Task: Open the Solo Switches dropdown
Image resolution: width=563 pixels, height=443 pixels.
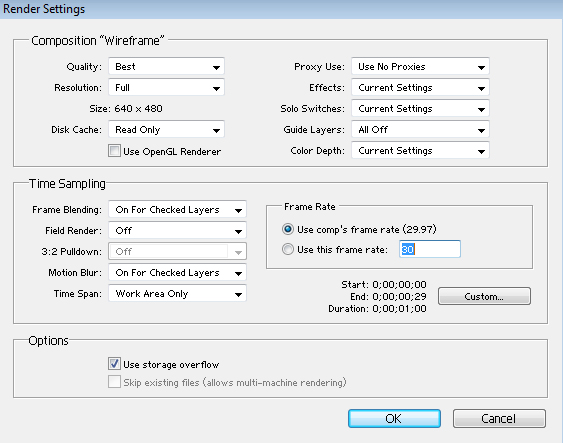Action: (420, 108)
